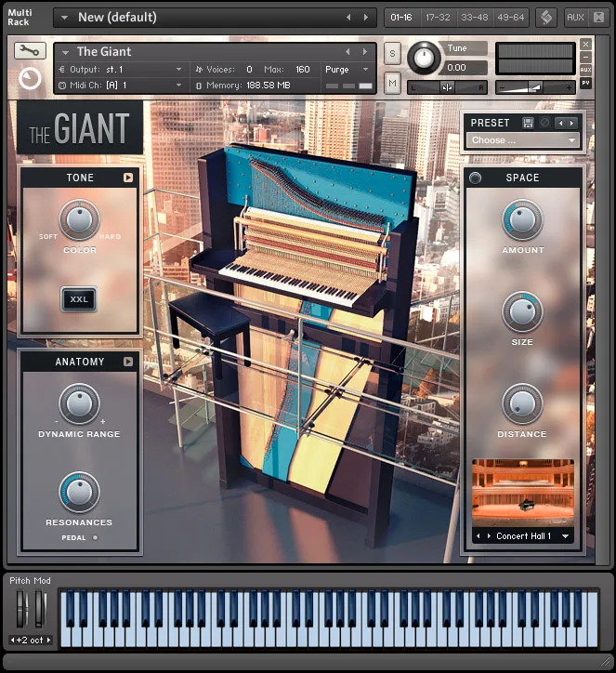This screenshot has height=673, width=616.
Task: Open The Giant instrument menu arrow
Action: [65, 52]
